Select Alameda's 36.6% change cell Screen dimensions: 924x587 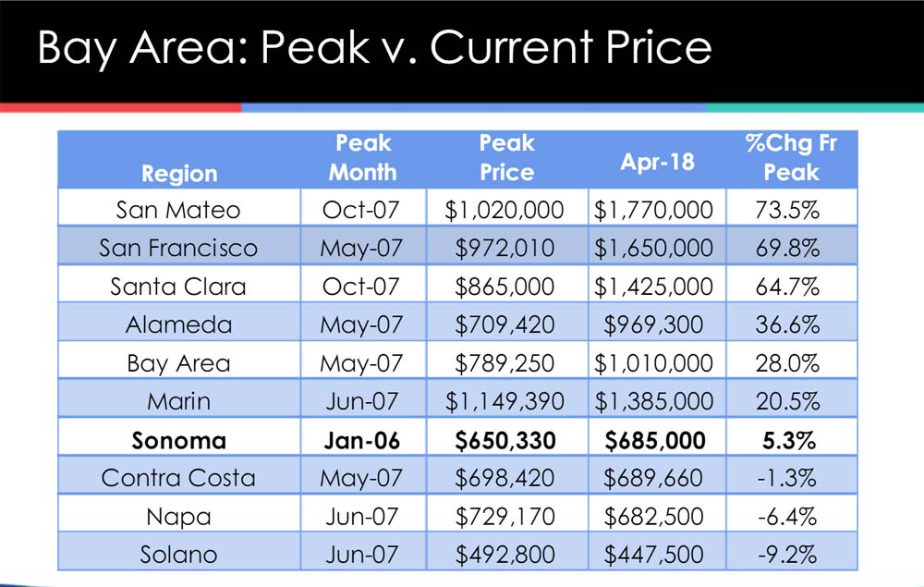point(788,324)
